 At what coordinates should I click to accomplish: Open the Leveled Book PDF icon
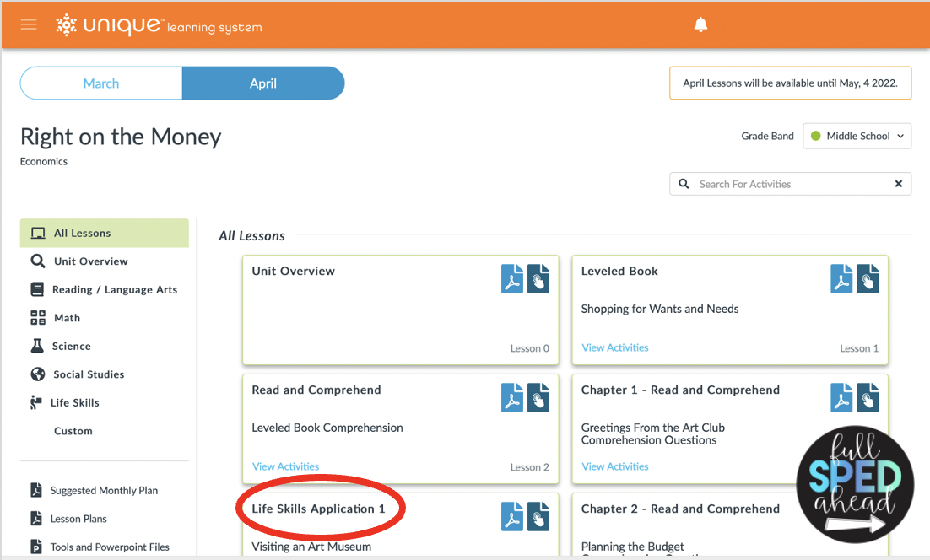(841, 278)
